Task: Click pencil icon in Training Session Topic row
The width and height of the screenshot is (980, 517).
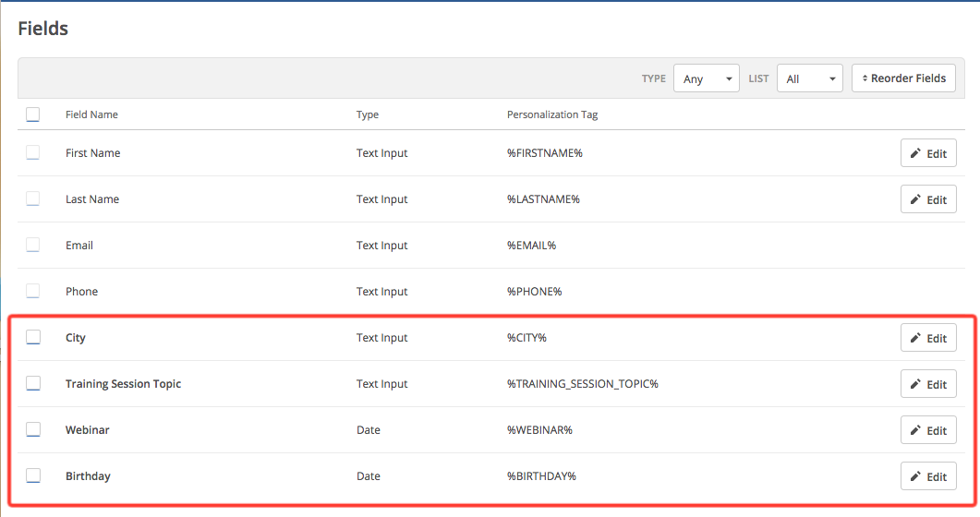Action: pos(915,385)
